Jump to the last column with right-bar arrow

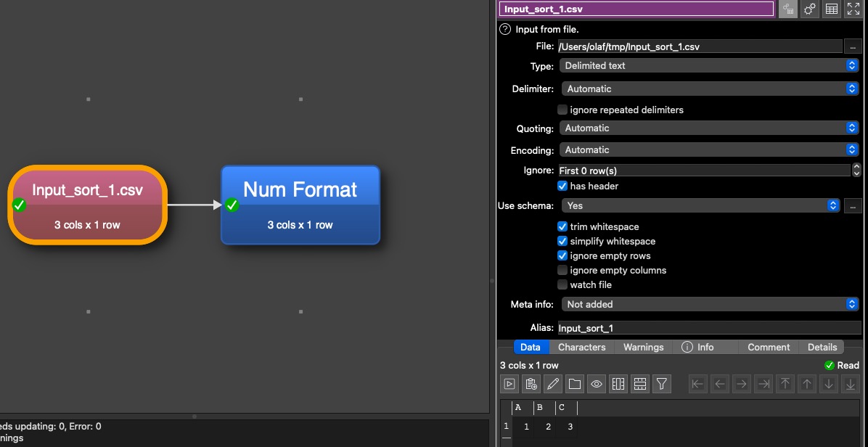click(x=764, y=383)
